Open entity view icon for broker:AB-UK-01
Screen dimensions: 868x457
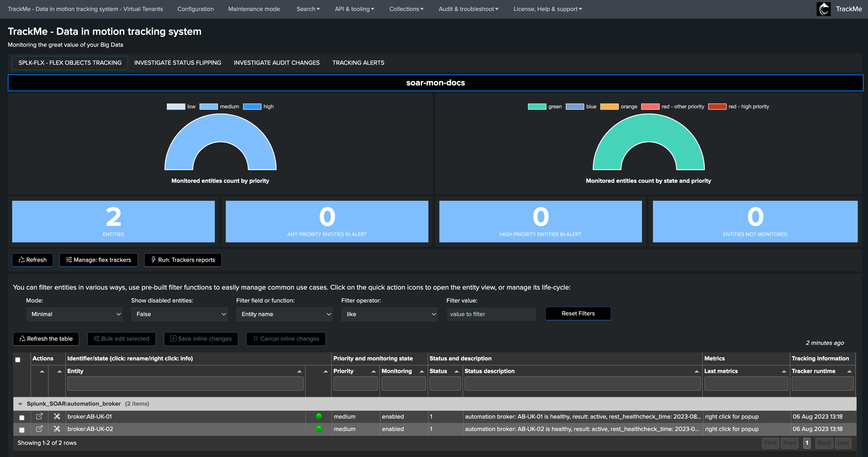click(x=39, y=416)
